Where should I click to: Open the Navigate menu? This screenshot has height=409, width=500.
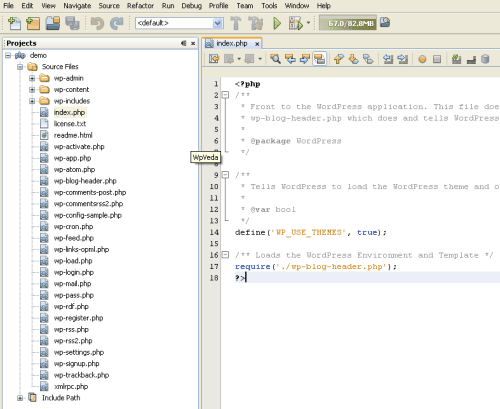(x=77, y=6)
